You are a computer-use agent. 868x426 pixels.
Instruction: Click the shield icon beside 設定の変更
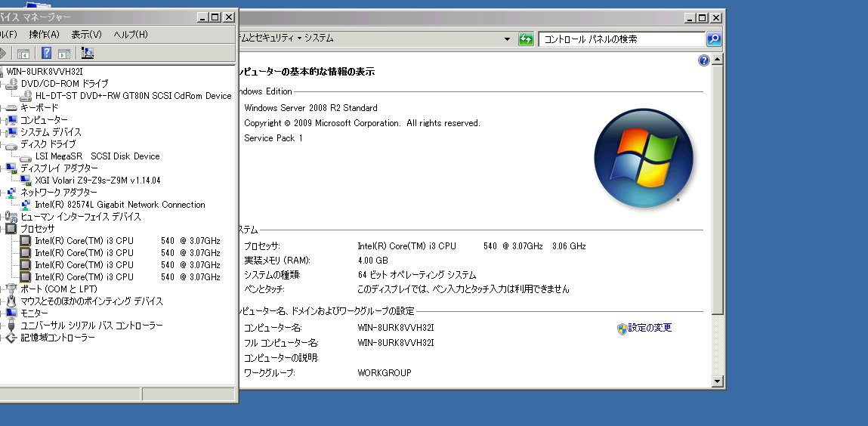[622, 329]
